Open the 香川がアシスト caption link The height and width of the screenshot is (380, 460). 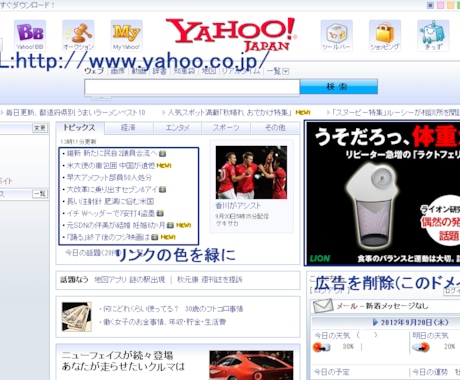(238, 206)
